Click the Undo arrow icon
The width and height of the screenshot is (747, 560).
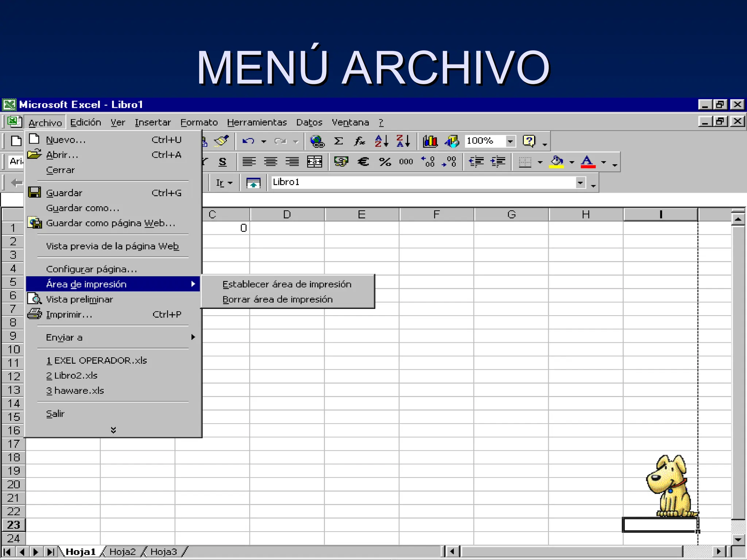[x=248, y=141]
